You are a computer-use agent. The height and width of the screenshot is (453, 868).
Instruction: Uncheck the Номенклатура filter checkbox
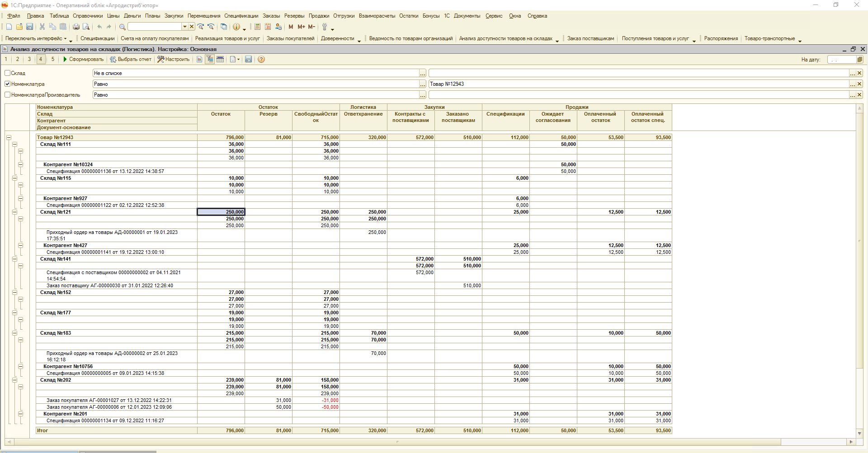pos(8,84)
